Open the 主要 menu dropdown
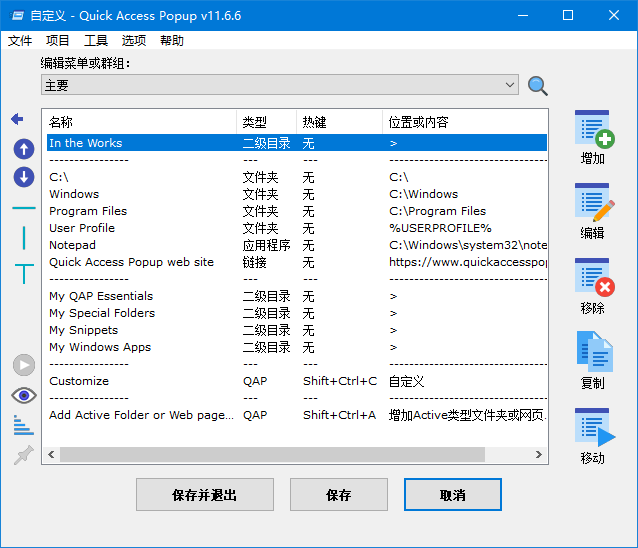The height and width of the screenshot is (548, 638). 280,85
